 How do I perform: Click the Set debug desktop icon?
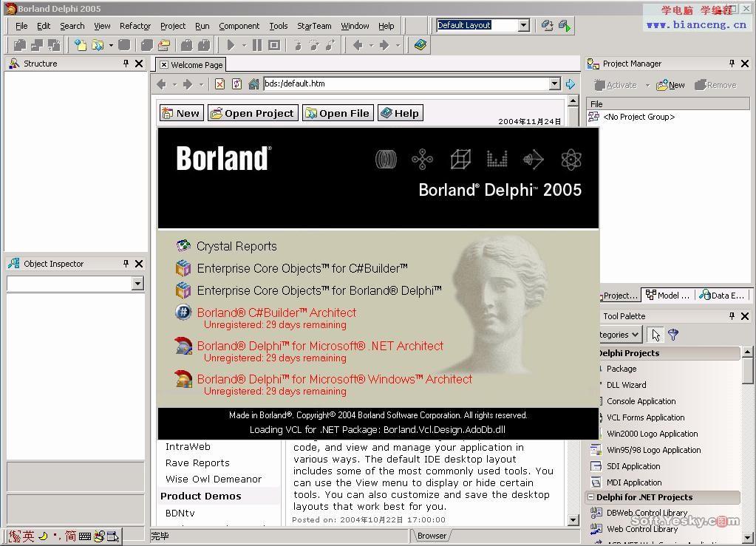[x=565, y=26]
